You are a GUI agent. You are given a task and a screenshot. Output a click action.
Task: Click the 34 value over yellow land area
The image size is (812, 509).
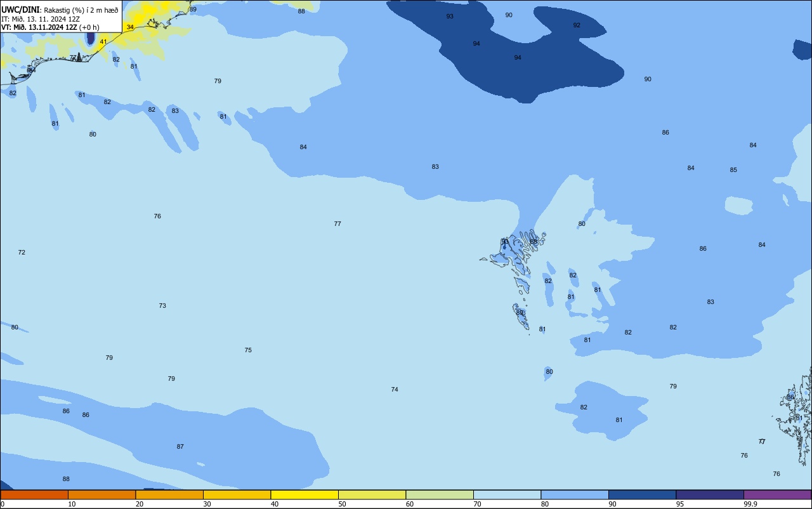130,27
